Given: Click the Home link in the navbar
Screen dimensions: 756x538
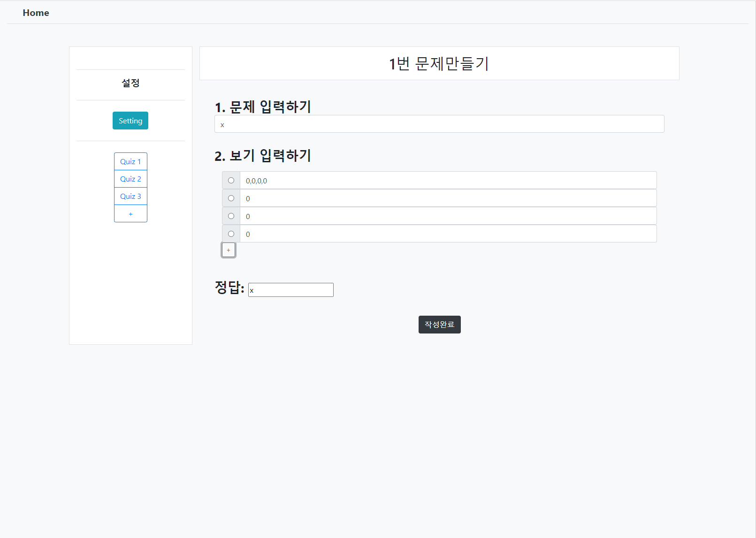Looking at the screenshot, I should click(x=36, y=13).
